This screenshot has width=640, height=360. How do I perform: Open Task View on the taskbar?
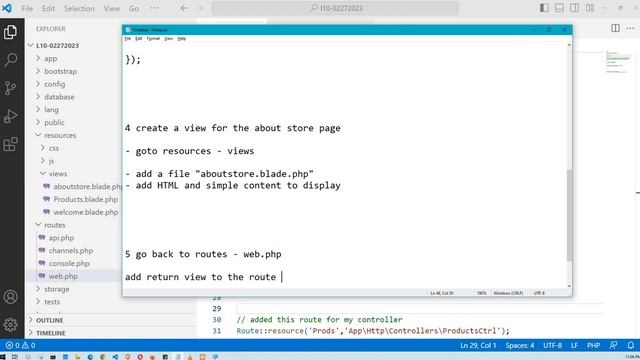point(15,357)
